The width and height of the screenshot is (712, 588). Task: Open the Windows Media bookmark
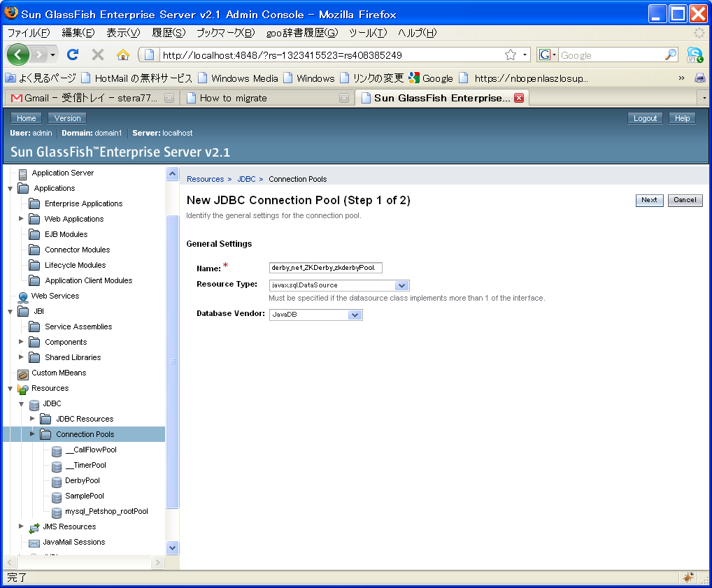(238, 78)
